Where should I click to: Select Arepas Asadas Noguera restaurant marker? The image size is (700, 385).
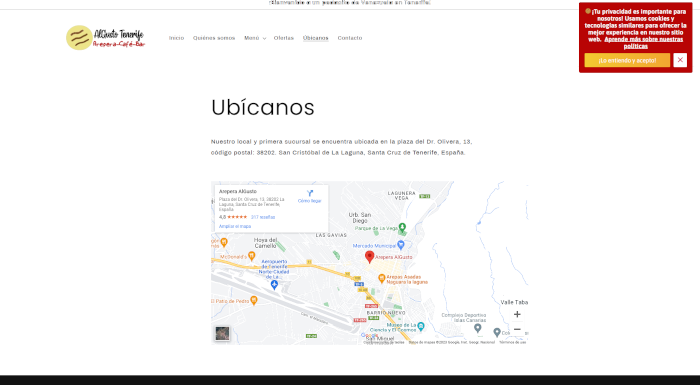(382, 279)
